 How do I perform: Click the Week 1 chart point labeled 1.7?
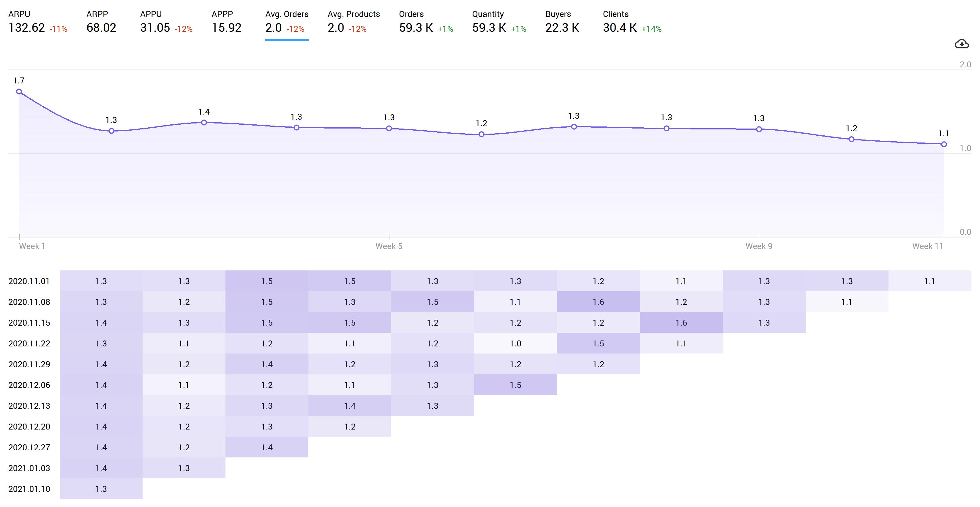(19, 92)
